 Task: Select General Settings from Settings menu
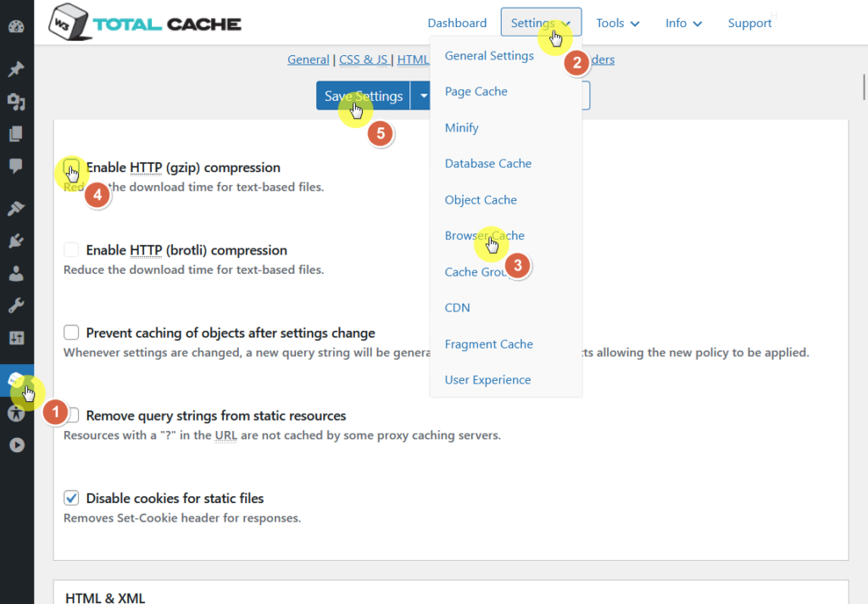(x=489, y=55)
